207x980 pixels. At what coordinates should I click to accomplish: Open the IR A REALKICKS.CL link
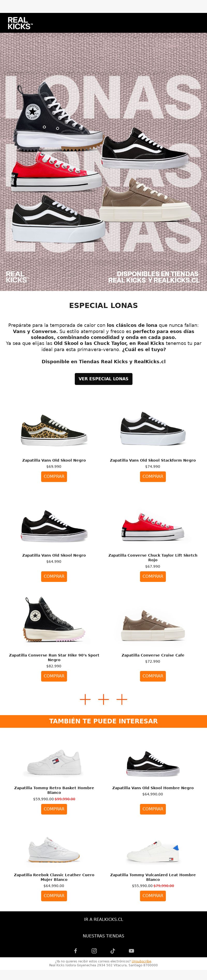(103, 919)
